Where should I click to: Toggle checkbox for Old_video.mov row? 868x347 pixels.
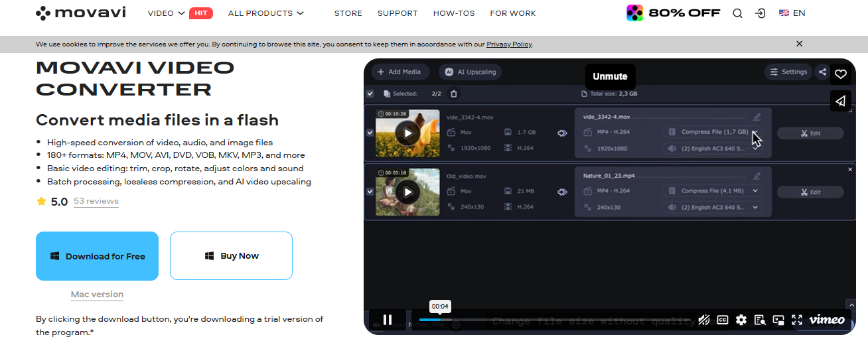click(x=370, y=192)
